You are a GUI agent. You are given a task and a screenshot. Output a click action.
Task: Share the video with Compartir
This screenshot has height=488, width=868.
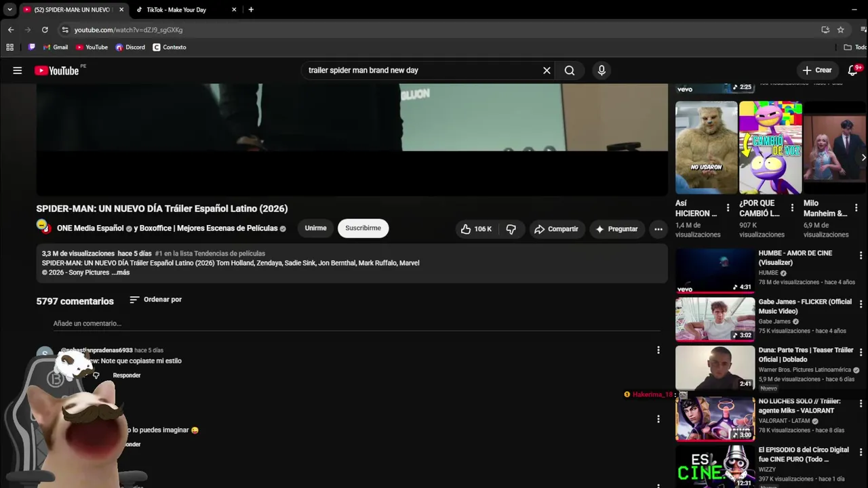coord(556,229)
